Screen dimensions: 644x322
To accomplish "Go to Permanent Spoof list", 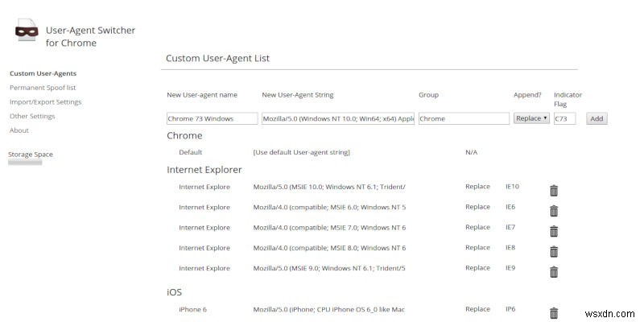I will (43, 88).
